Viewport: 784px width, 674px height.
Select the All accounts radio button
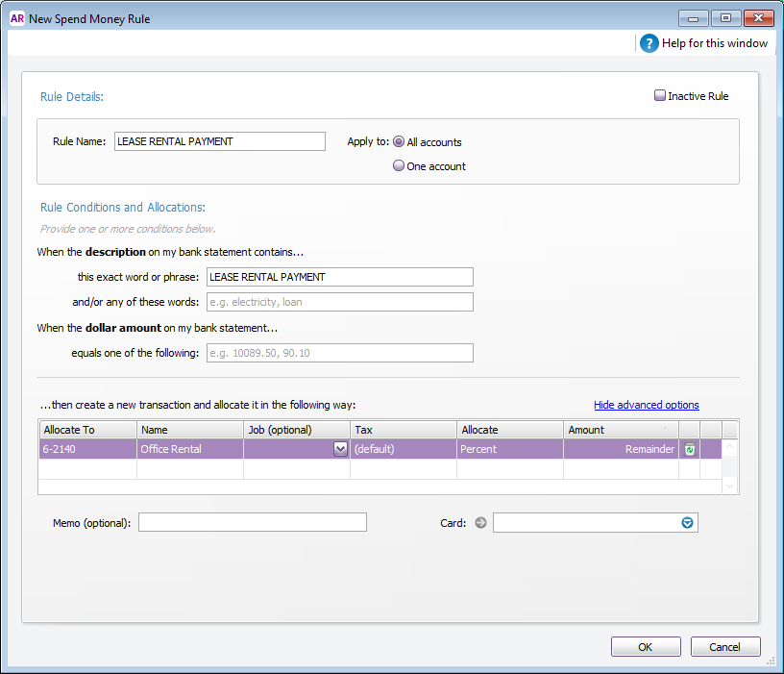point(399,141)
